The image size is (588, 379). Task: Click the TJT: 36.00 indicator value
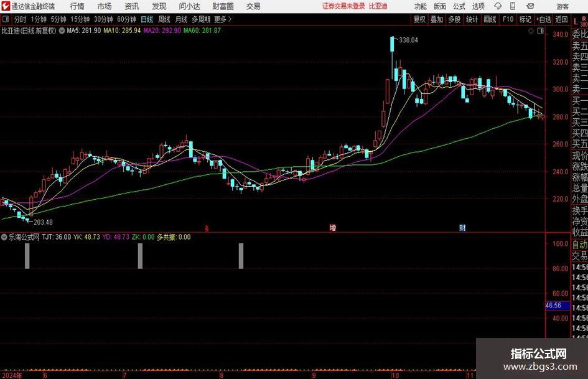56,237
